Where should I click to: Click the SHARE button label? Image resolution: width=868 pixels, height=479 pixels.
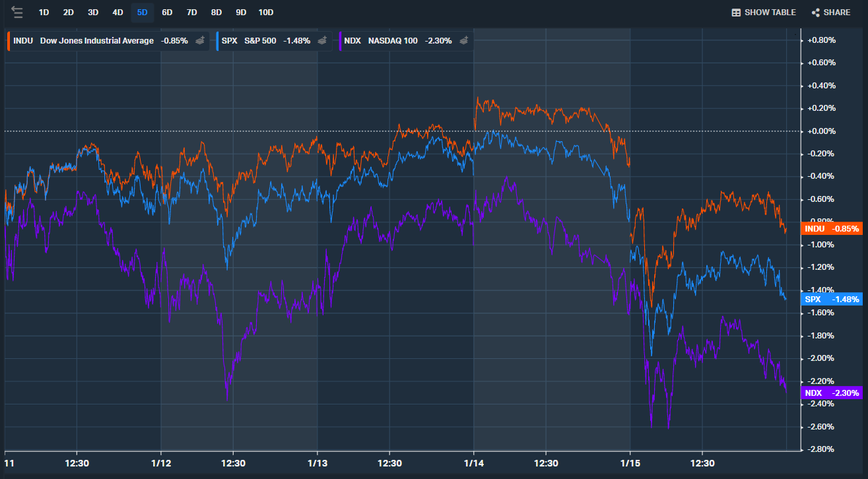[837, 13]
